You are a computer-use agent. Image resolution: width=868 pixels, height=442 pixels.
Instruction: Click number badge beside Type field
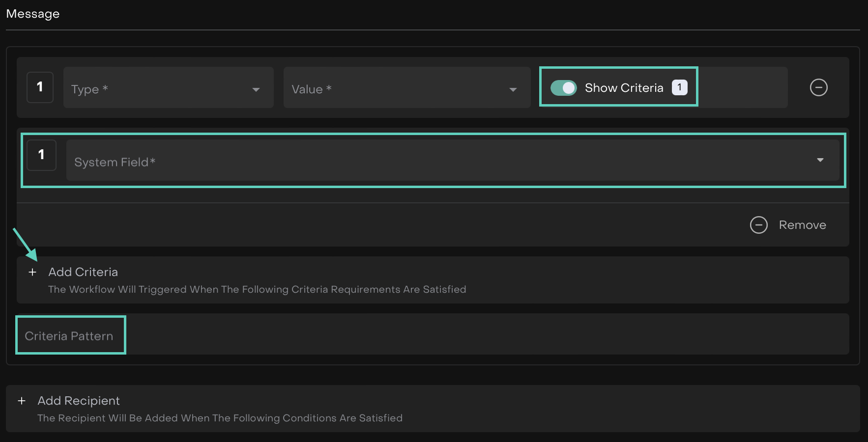[x=40, y=87]
